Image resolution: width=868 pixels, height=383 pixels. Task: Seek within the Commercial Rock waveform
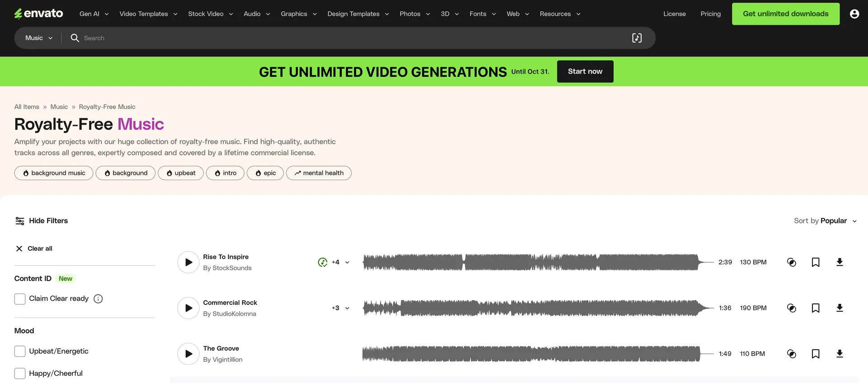tap(531, 308)
